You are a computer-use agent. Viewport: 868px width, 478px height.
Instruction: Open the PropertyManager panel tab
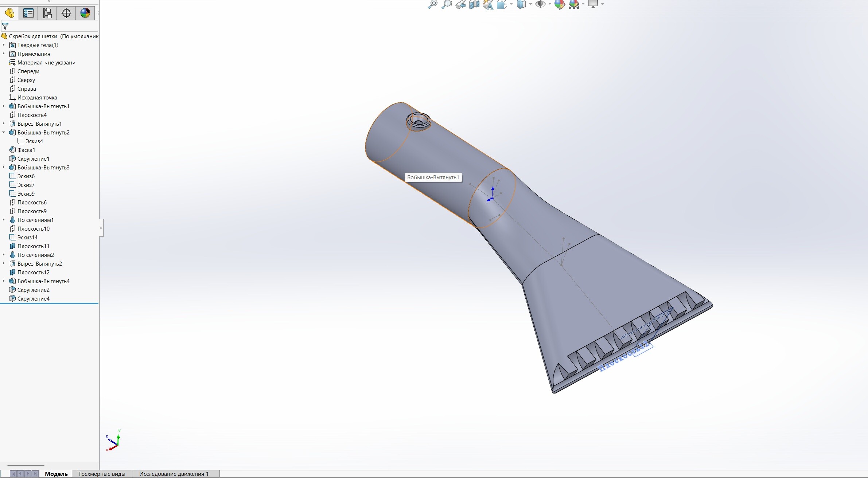[x=28, y=13]
